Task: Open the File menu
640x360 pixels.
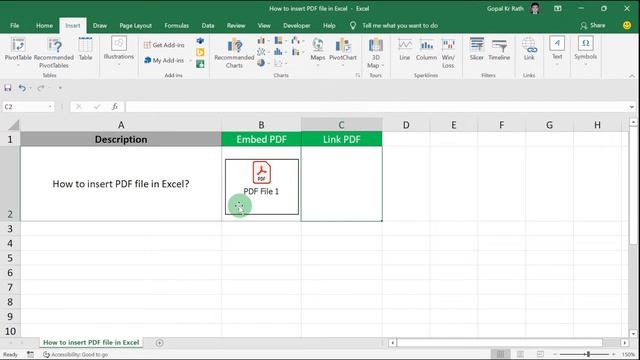Action: pyautogui.click(x=15, y=25)
